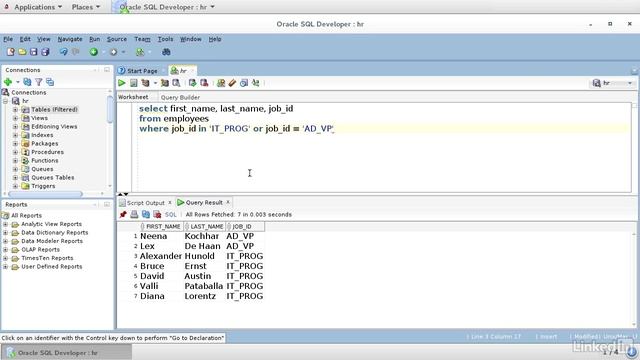Run the statement with the green play icon
640x360 pixels.
pos(122,83)
